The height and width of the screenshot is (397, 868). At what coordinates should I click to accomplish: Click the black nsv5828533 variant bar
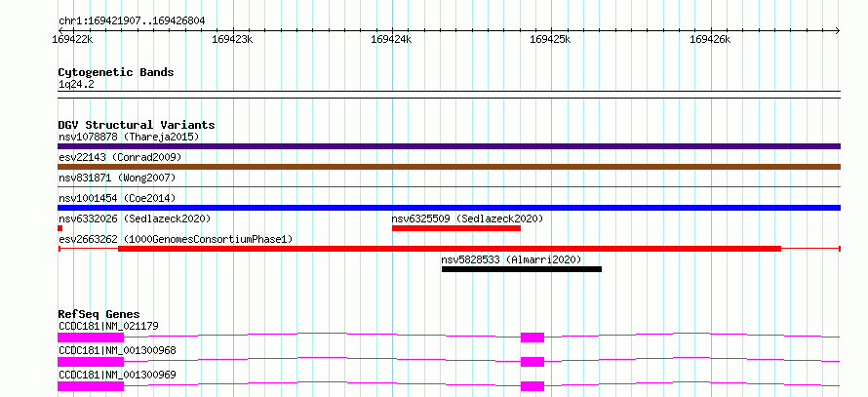tap(522, 269)
